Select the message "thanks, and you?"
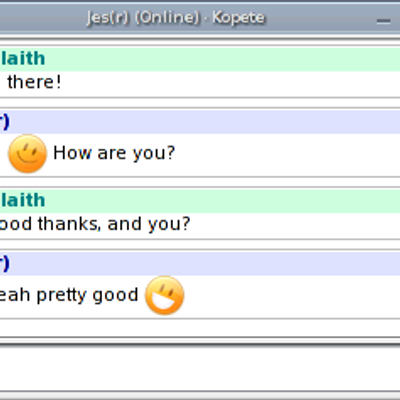The height and width of the screenshot is (400, 400). click(x=114, y=224)
